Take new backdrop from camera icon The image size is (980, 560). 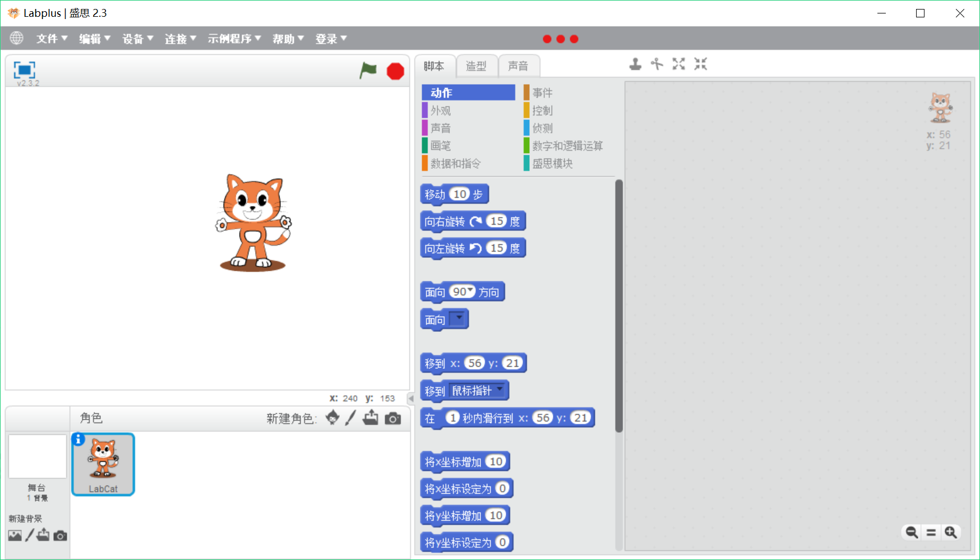60,536
